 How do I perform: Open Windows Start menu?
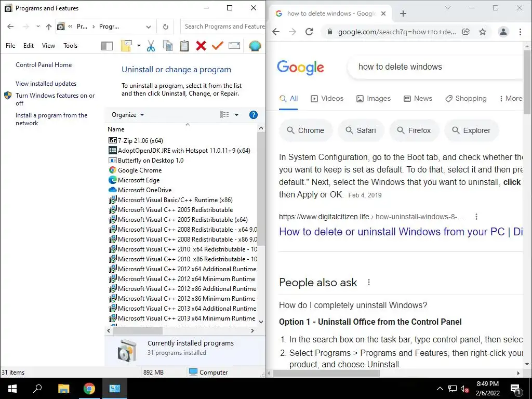12,389
